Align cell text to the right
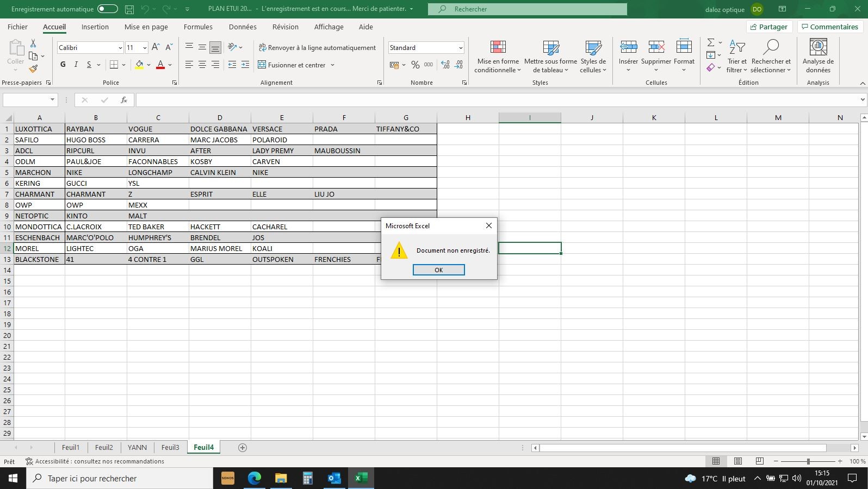This screenshot has height=489, width=868. click(x=215, y=65)
